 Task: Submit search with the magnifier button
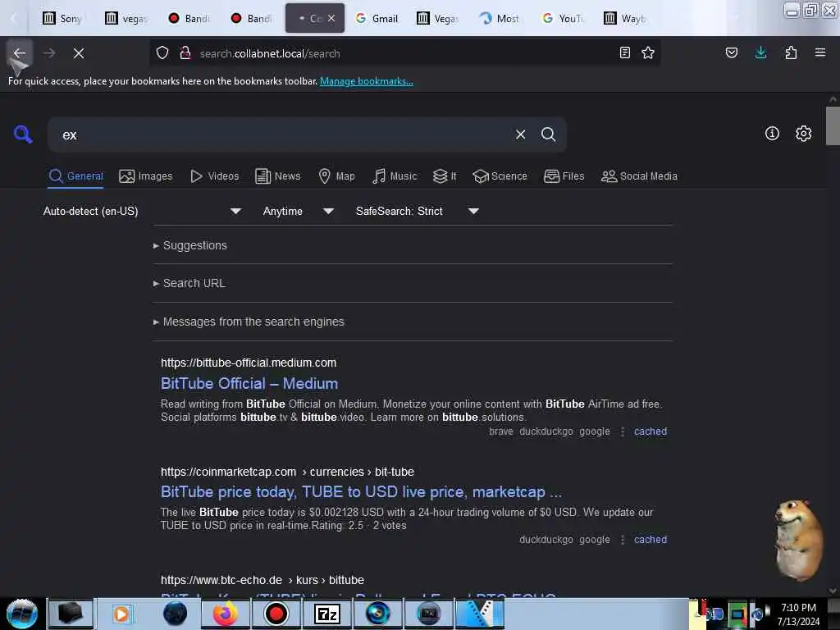pos(548,135)
